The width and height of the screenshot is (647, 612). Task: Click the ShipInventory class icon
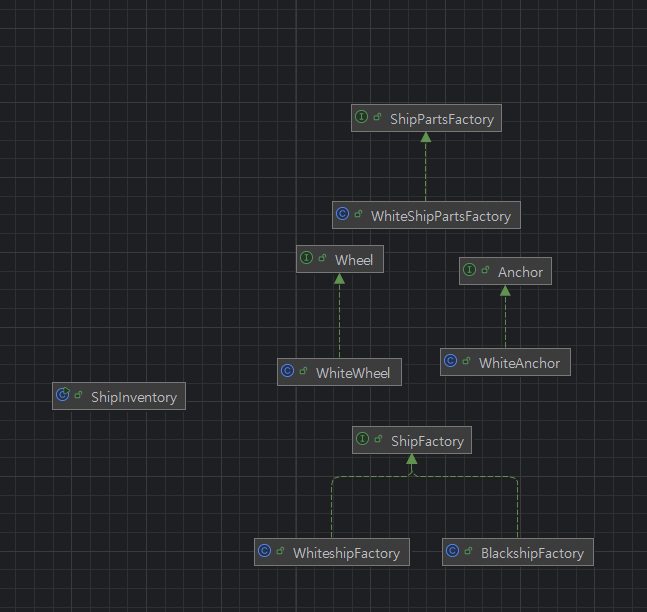[63, 396]
